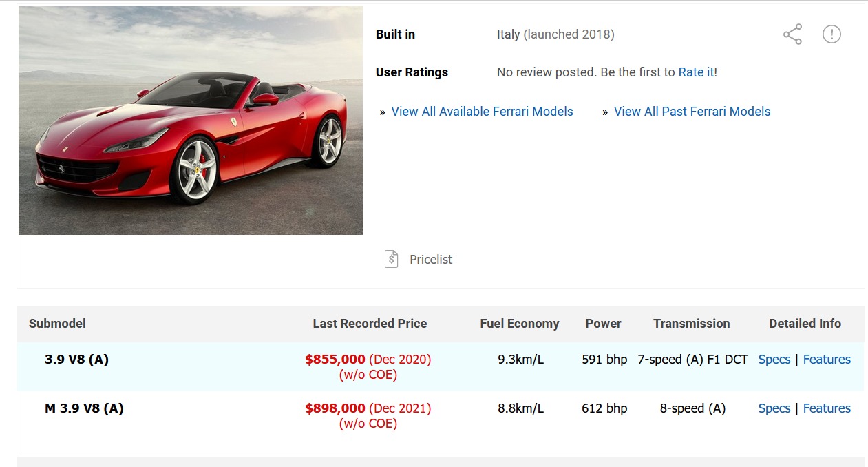
Task: Open Specs for 3.9 V8 (A)
Action: click(774, 360)
